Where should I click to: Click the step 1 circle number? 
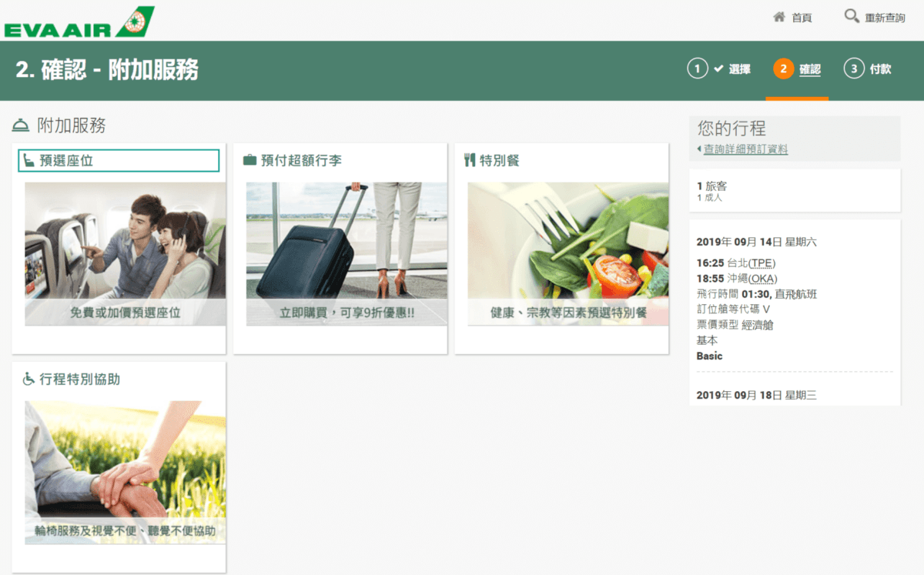tap(697, 69)
